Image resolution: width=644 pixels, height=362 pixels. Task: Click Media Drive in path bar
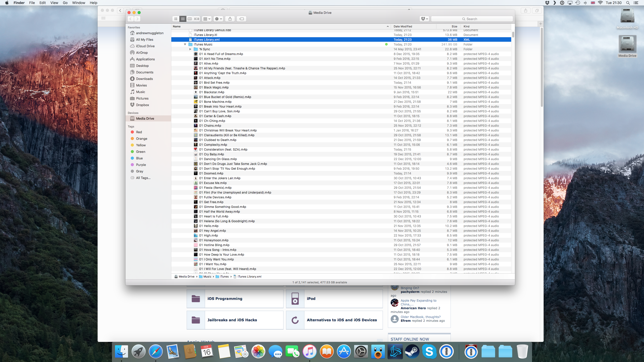(x=184, y=277)
